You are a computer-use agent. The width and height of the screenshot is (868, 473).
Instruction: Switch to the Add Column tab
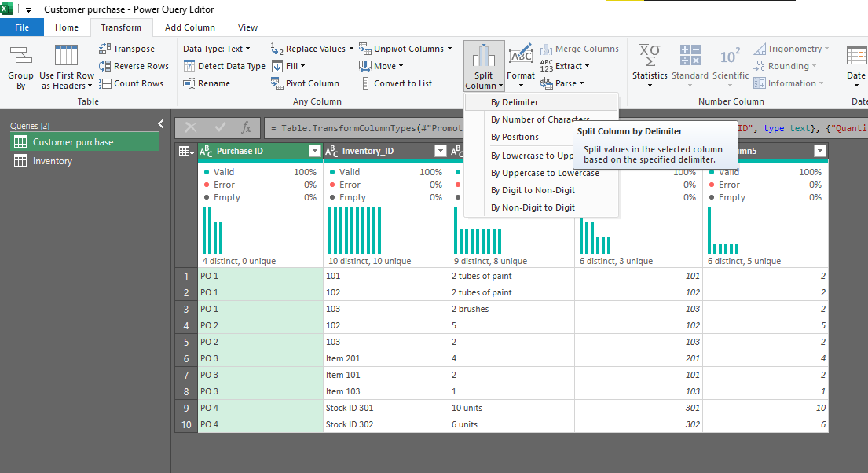[190, 27]
